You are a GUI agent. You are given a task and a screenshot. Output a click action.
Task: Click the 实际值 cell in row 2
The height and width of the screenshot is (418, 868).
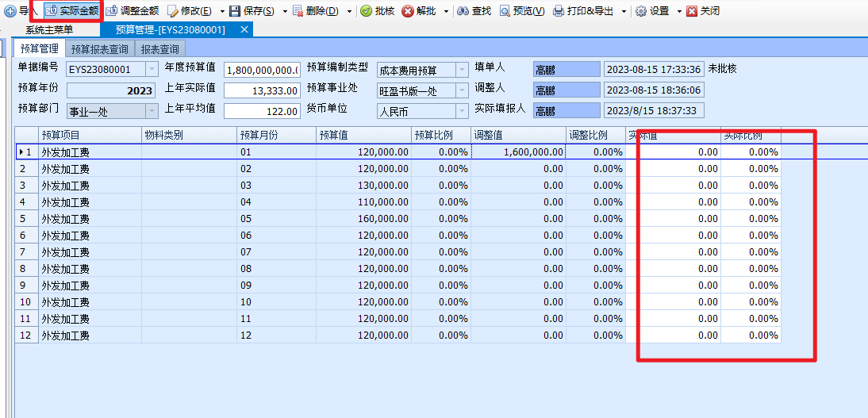pyautogui.click(x=673, y=168)
